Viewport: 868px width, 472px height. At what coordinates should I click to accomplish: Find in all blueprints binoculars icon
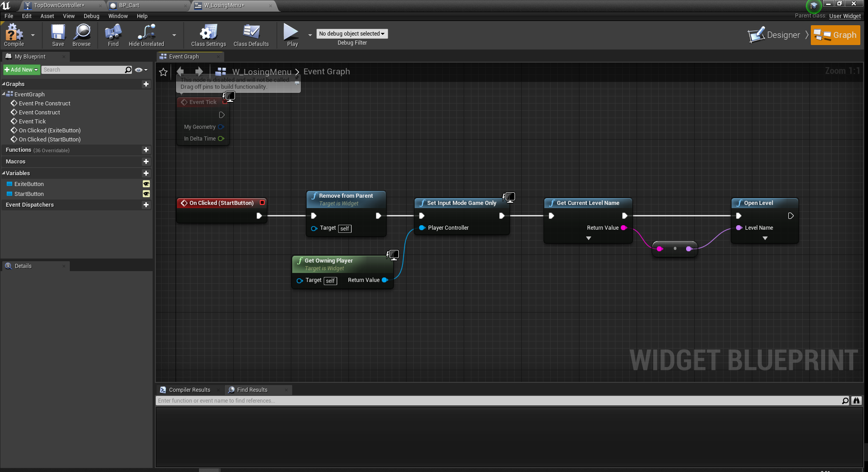pos(856,401)
